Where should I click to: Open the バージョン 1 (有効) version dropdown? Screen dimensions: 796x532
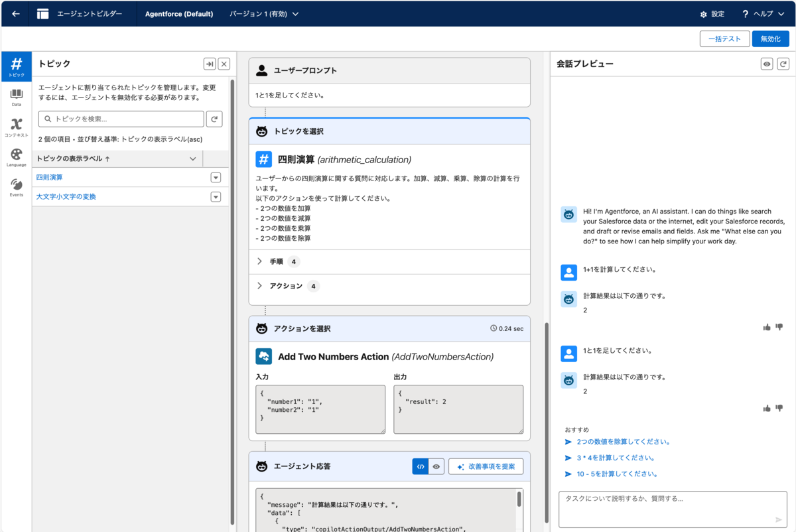[264, 14]
